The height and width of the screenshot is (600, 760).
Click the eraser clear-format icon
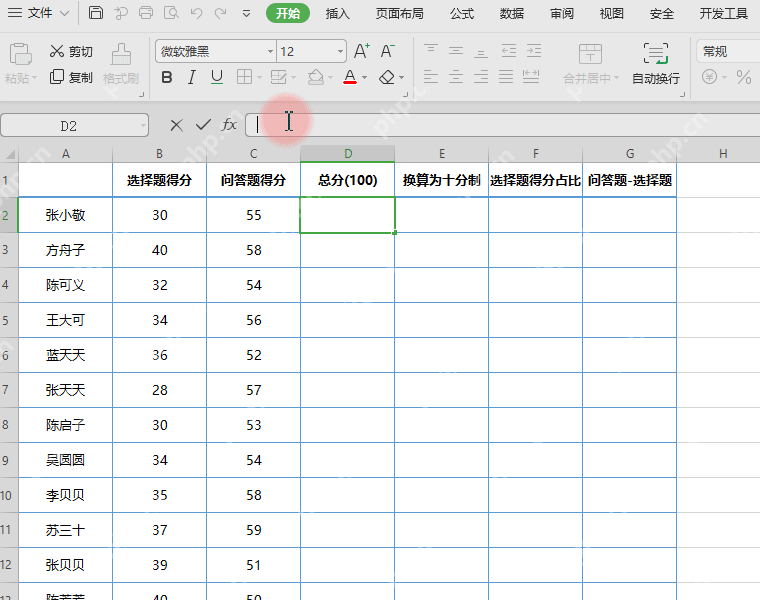(x=387, y=77)
